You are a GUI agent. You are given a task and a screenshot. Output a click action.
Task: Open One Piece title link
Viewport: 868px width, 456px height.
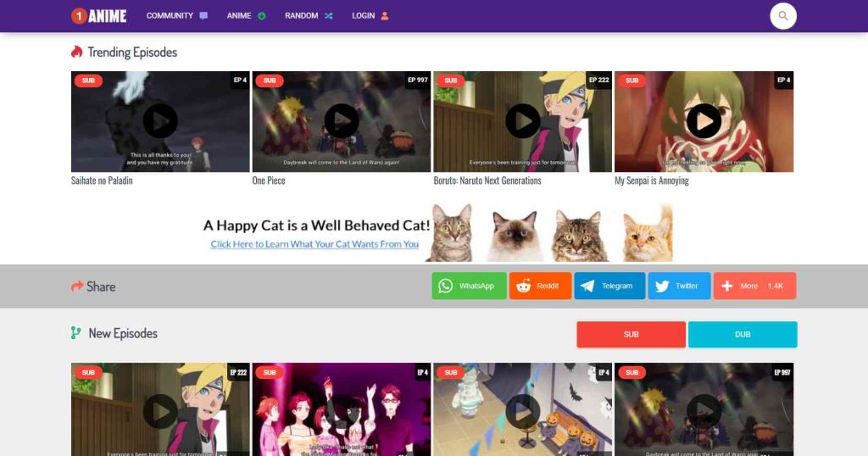[x=269, y=181]
